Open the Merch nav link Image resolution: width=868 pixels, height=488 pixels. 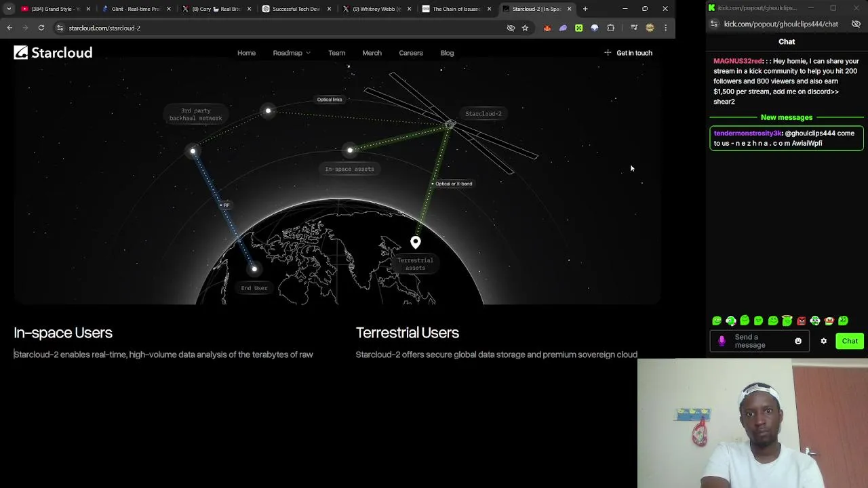click(x=372, y=53)
